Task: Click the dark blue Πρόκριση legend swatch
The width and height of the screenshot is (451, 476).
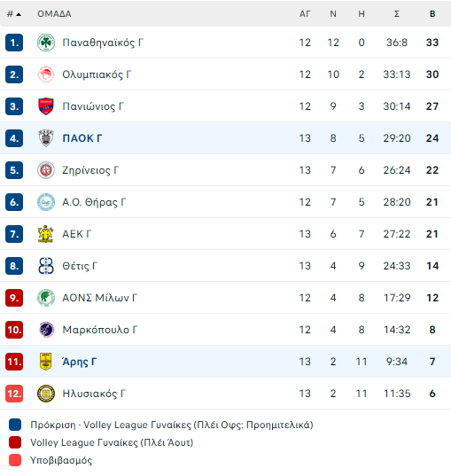Action: tap(15, 425)
